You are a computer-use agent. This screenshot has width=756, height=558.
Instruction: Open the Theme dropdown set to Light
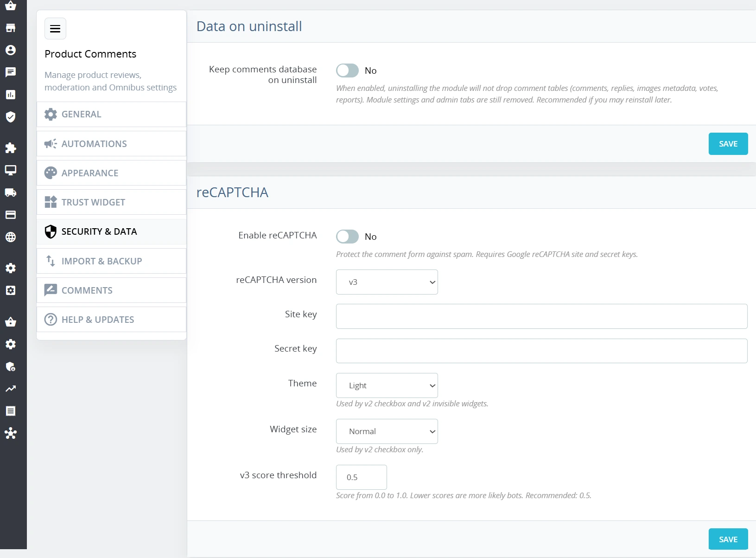pos(387,385)
